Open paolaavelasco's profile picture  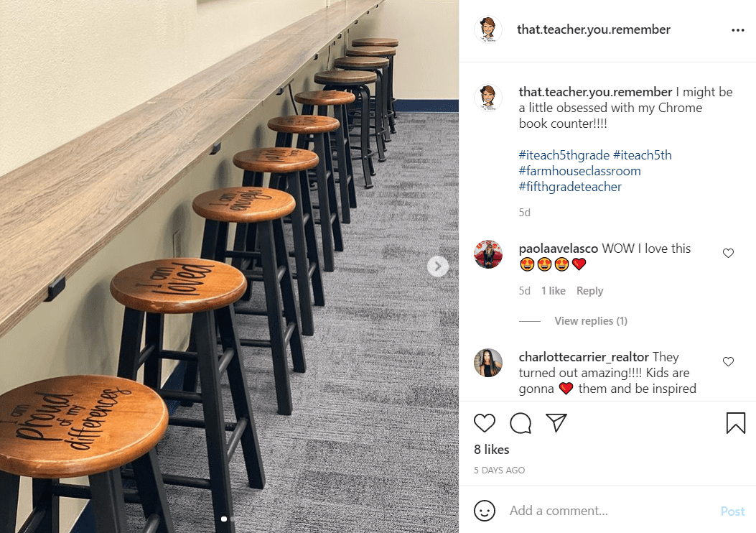point(488,254)
